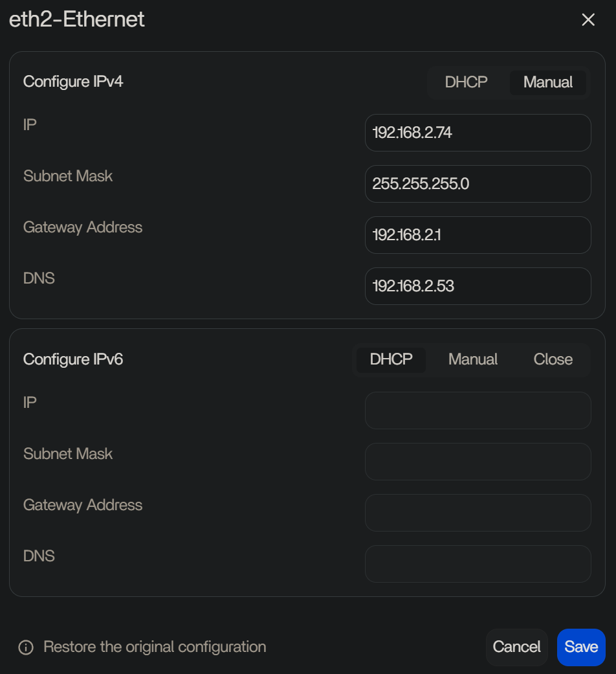Switch IPv4 configuration to DHCP
The height and width of the screenshot is (674, 616).
click(x=466, y=82)
